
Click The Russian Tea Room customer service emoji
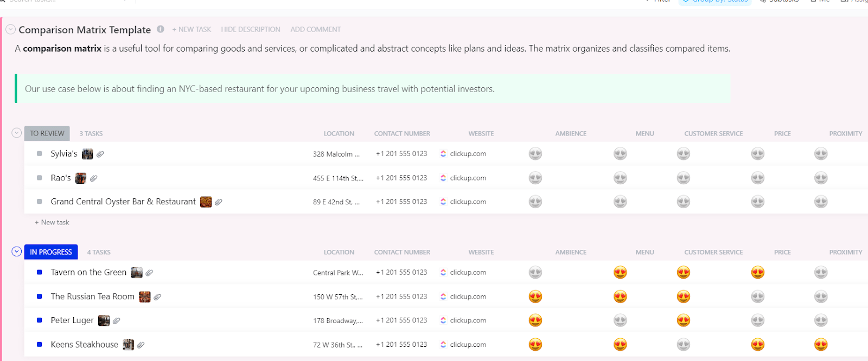684,296
